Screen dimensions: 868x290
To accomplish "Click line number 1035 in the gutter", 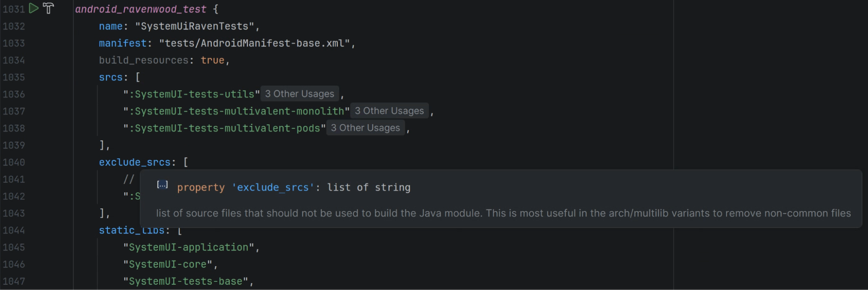I will pos(13,77).
